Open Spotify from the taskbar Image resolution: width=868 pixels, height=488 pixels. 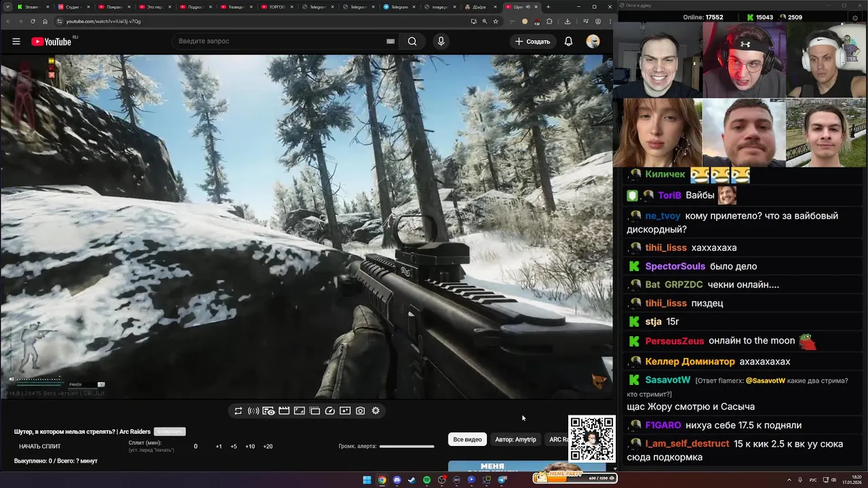tap(427, 480)
